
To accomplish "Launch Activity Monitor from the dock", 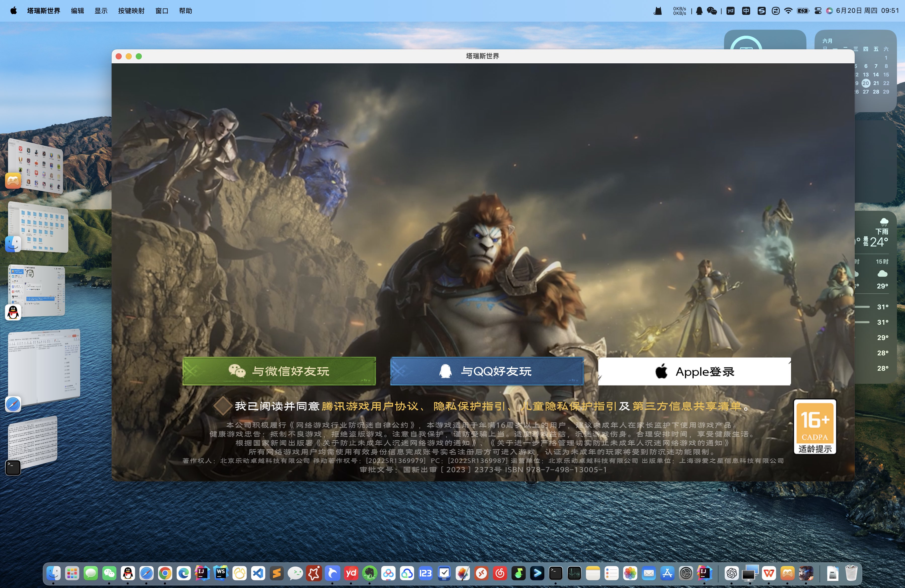I will [x=574, y=573].
